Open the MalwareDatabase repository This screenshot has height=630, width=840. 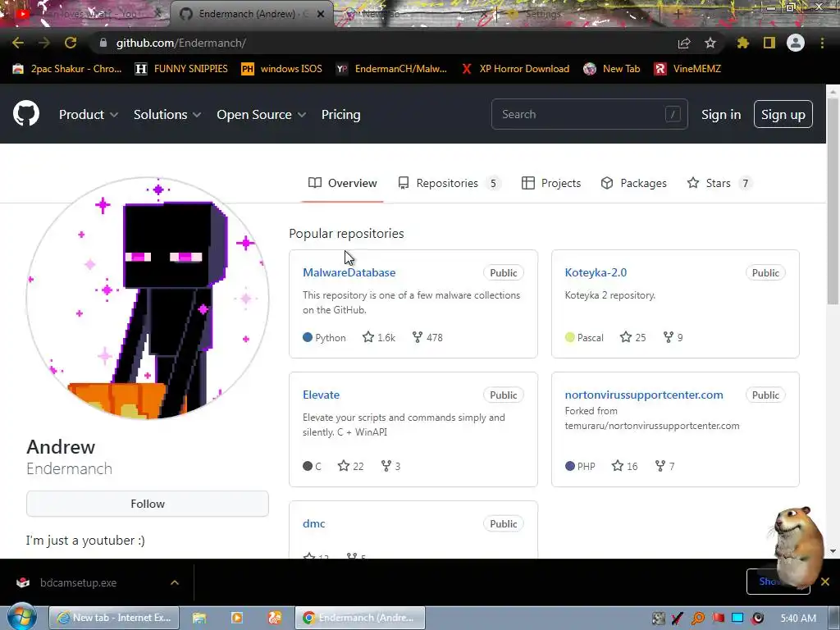coord(349,272)
